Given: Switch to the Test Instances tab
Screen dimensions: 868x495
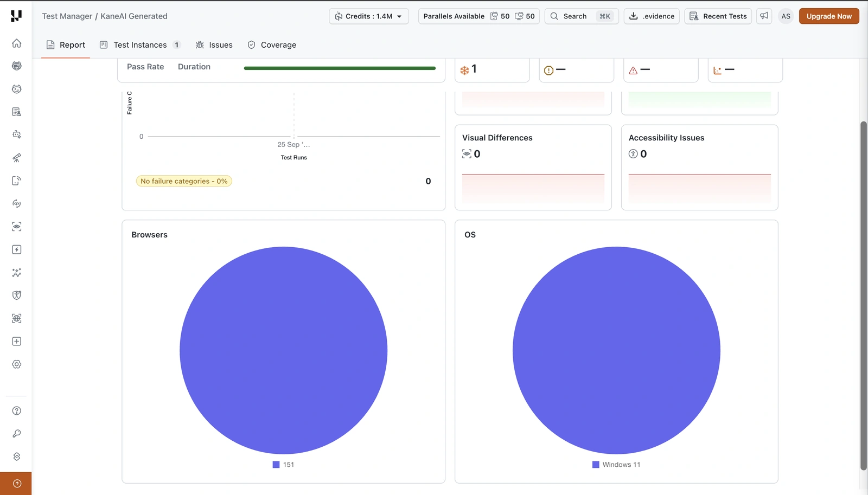Looking at the screenshot, I should 140,45.
